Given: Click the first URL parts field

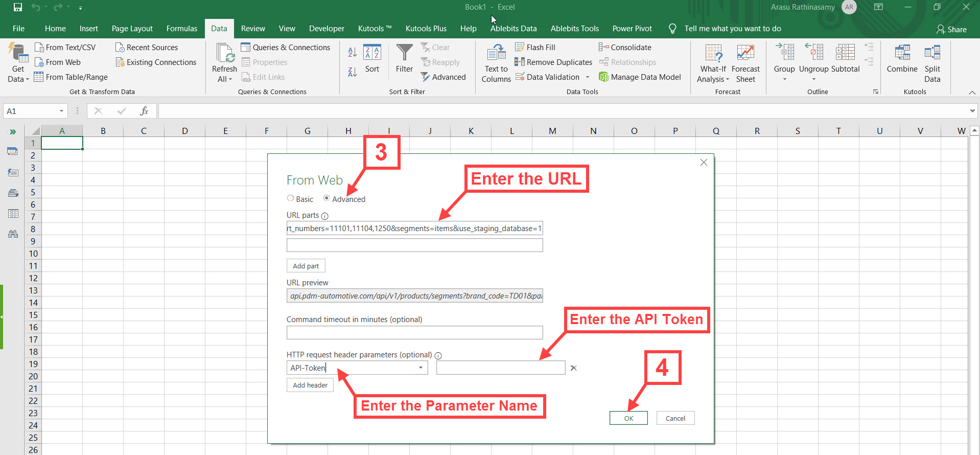Looking at the screenshot, I should tap(414, 229).
